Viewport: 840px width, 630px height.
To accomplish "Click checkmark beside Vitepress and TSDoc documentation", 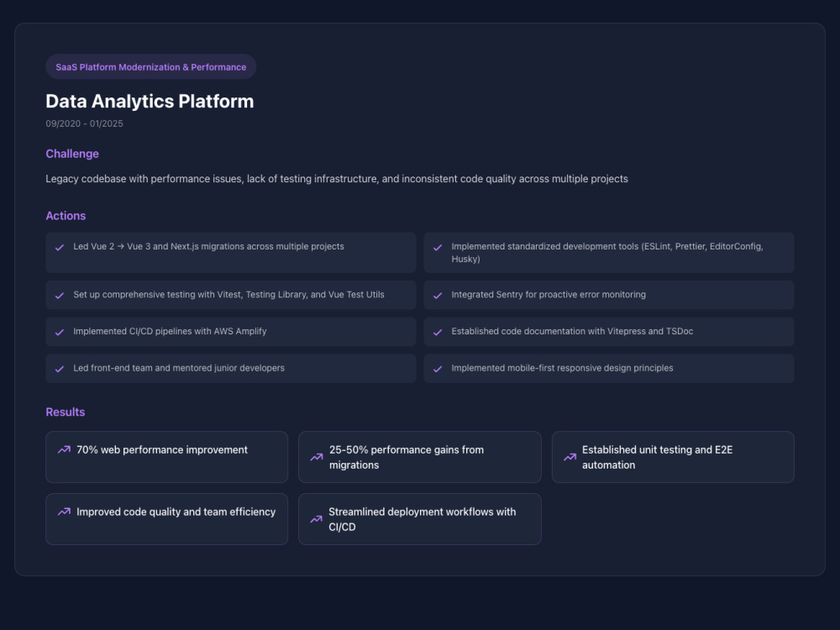I will 438,332.
